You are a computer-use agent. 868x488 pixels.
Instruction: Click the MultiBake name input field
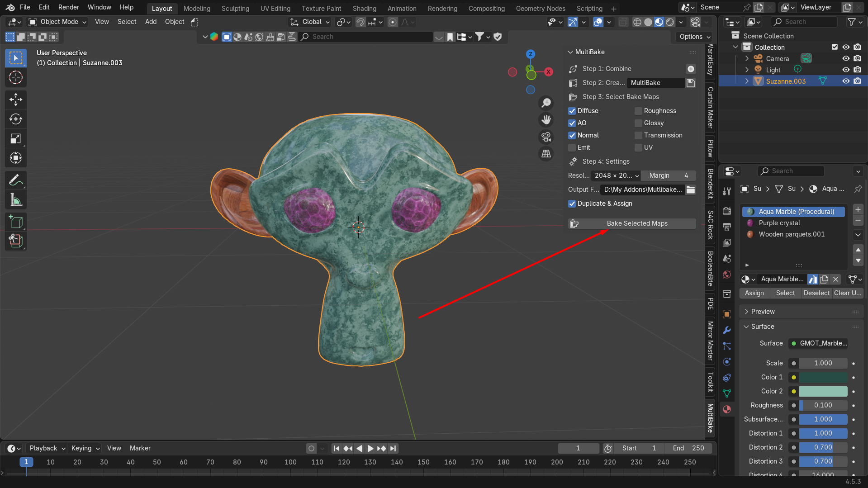click(x=655, y=83)
